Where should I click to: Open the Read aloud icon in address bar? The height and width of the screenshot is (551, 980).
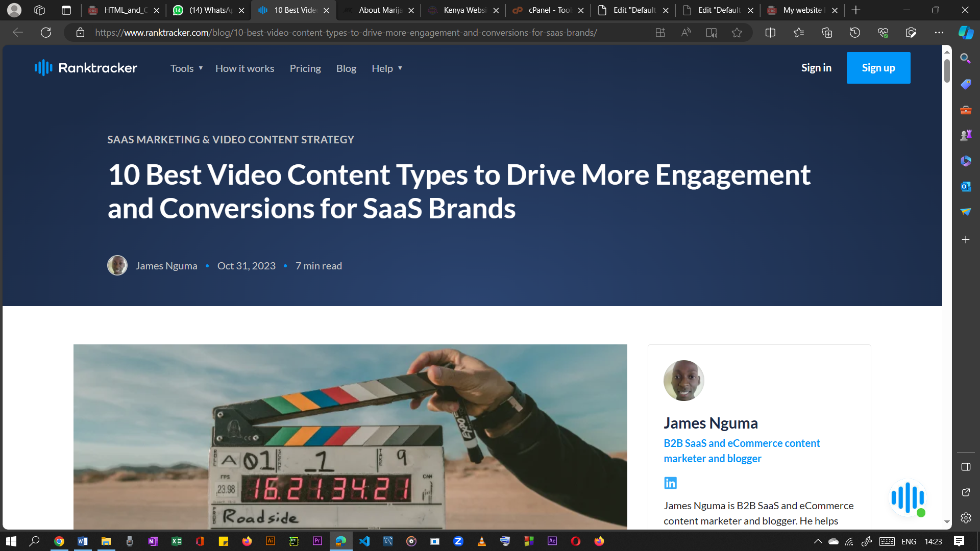click(685, 33)
